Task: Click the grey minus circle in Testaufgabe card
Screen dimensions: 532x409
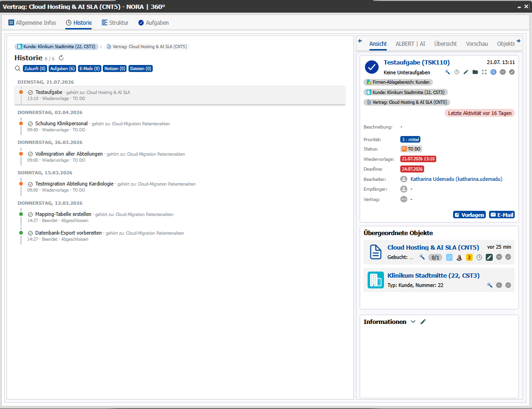Action: point(503,72)
